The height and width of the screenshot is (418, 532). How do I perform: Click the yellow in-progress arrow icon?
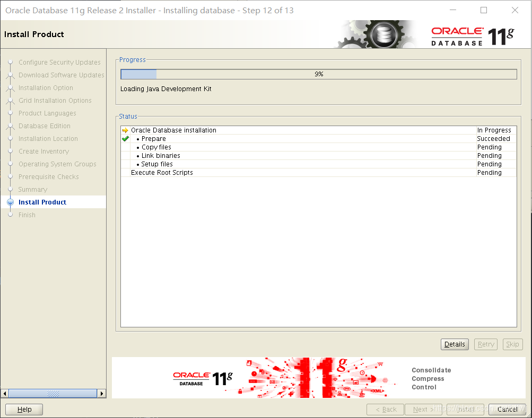click(x=125, y=130)
